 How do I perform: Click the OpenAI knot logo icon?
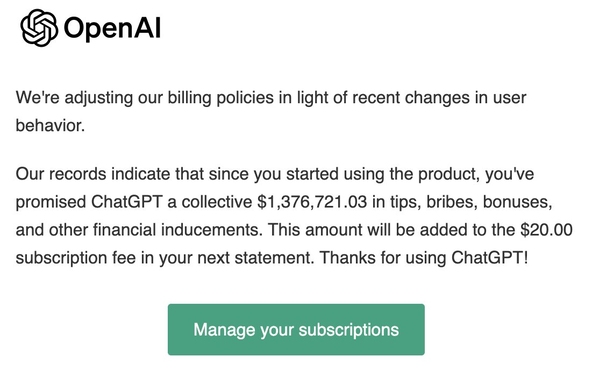39,28
